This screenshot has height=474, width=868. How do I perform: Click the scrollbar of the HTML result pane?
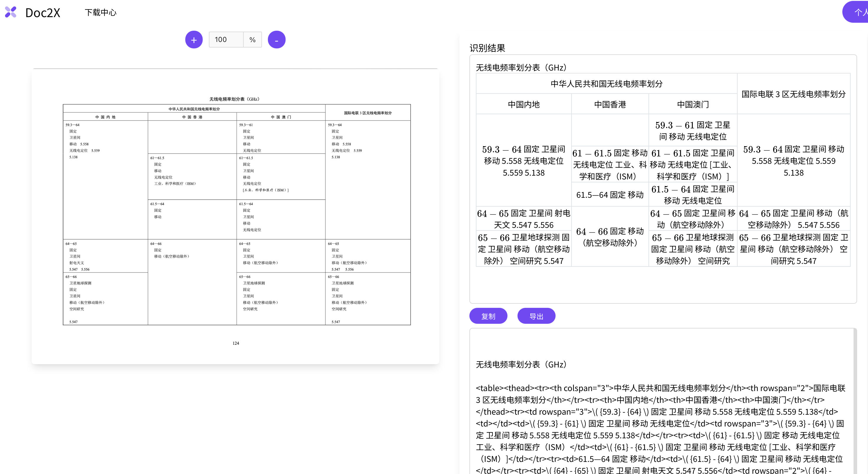pyautogui.click(x=855, y=401)
